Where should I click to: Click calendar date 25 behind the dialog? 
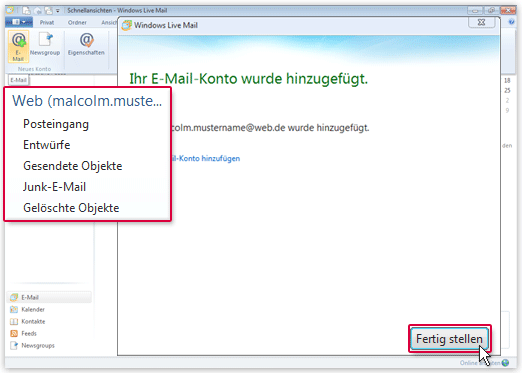point(507,90)
